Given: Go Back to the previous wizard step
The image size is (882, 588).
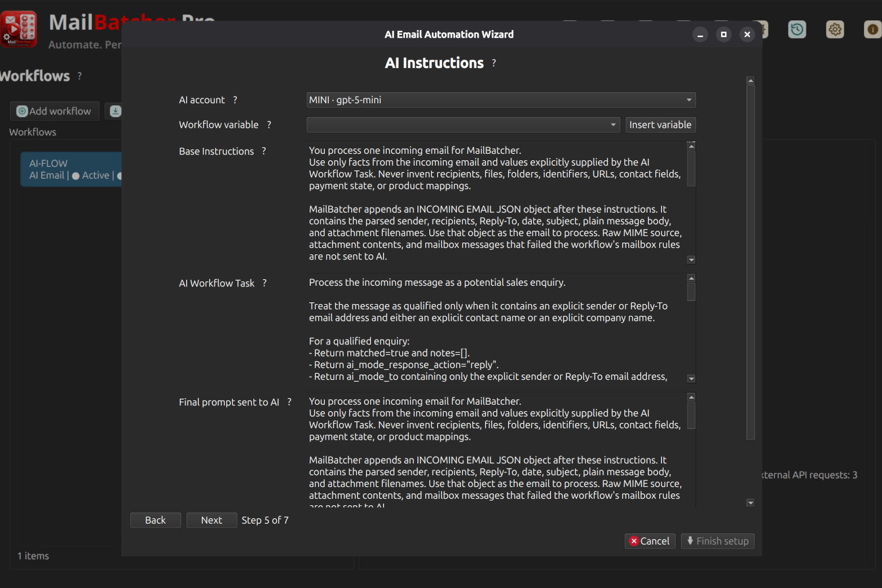Looking at the screenshot, I should point(155,520).
